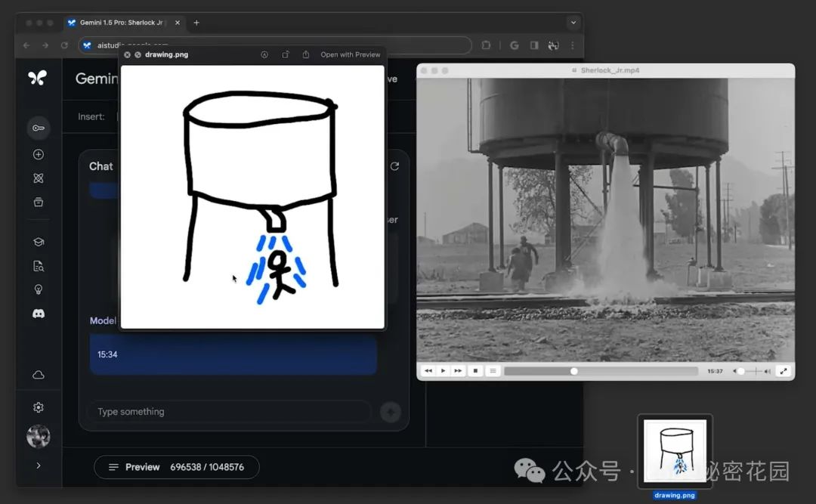Click the rewind button in video player
The image size is (816, 504).
click(428, 371)
